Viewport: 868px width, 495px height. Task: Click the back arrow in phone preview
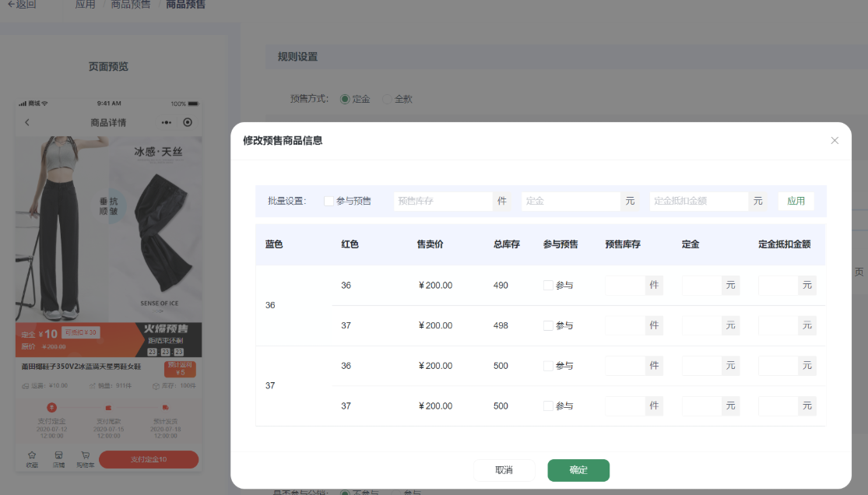[x=27, y=122]
